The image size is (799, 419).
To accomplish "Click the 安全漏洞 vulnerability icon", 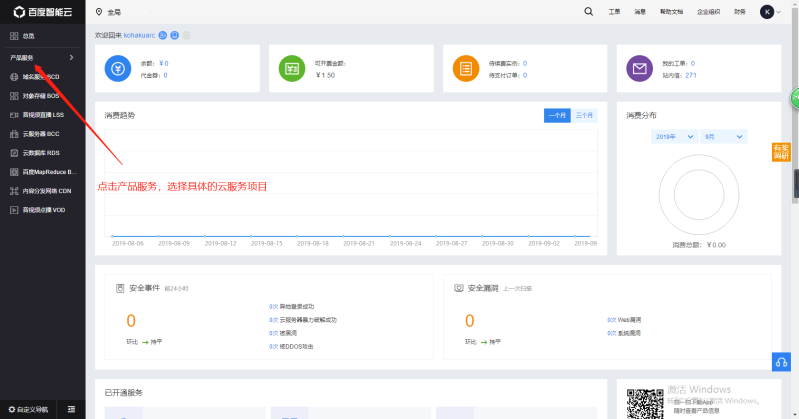I will point(459,289).
